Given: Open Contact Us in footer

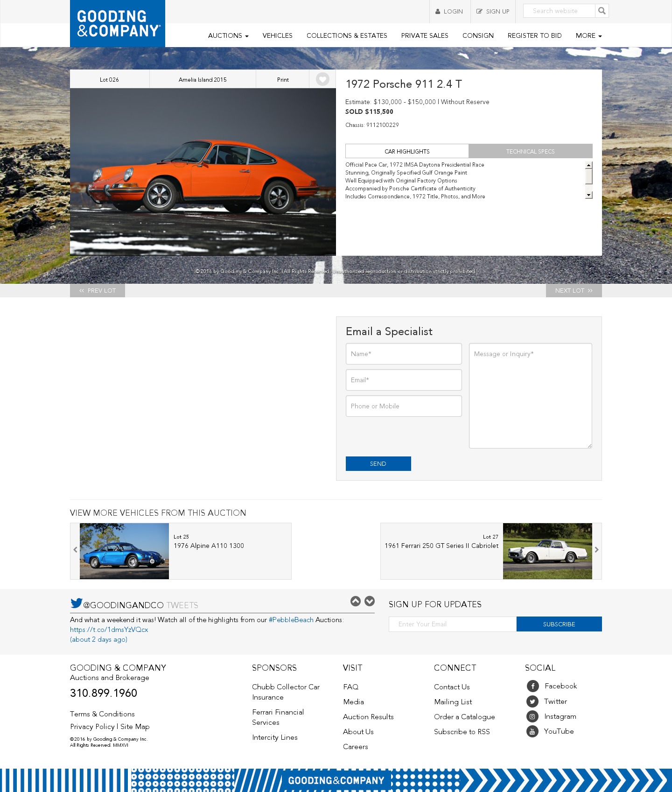Looking at the screenshot, I should [452, 687].
